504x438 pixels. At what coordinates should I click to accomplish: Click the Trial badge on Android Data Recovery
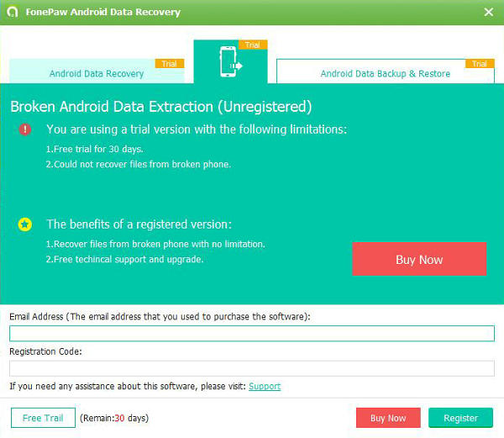pyautogui.click(x=170, y=64)
